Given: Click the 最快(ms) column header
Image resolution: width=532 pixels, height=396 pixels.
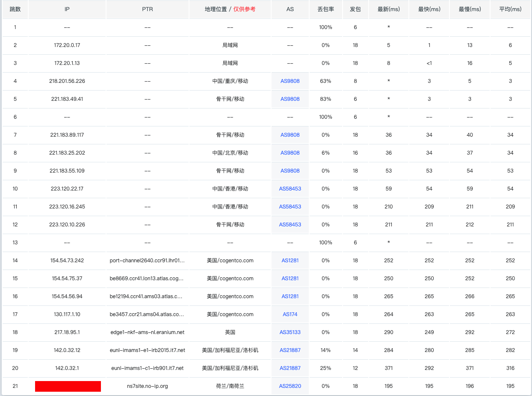Looking at the screenshot, I should [429, 9].
